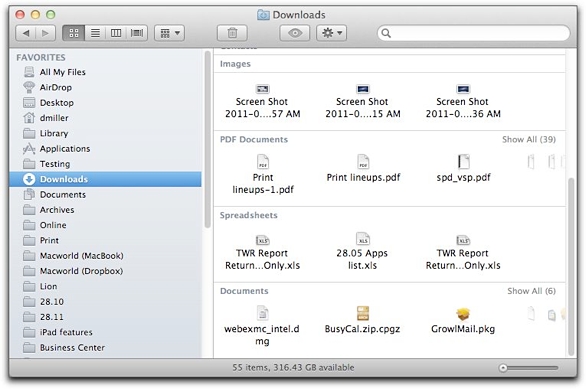Zoom the window with green button
This screenshot has width=586, height=389.
(50, 15)
